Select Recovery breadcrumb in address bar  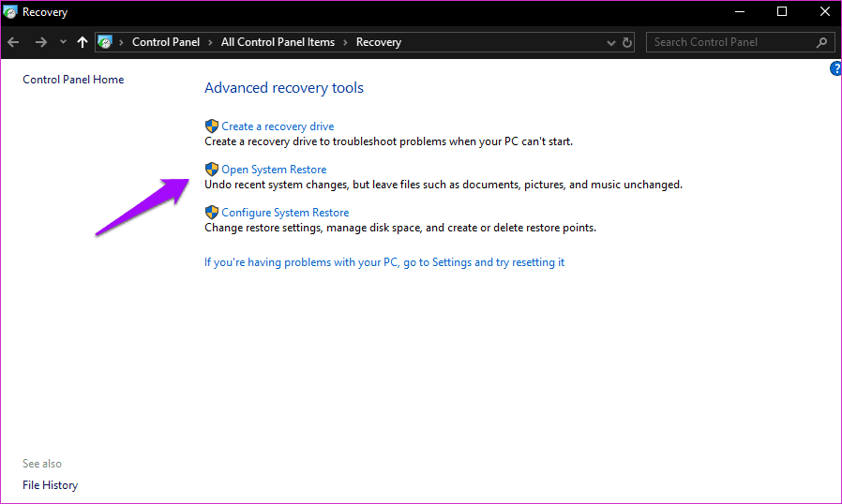tap(379, 42)
